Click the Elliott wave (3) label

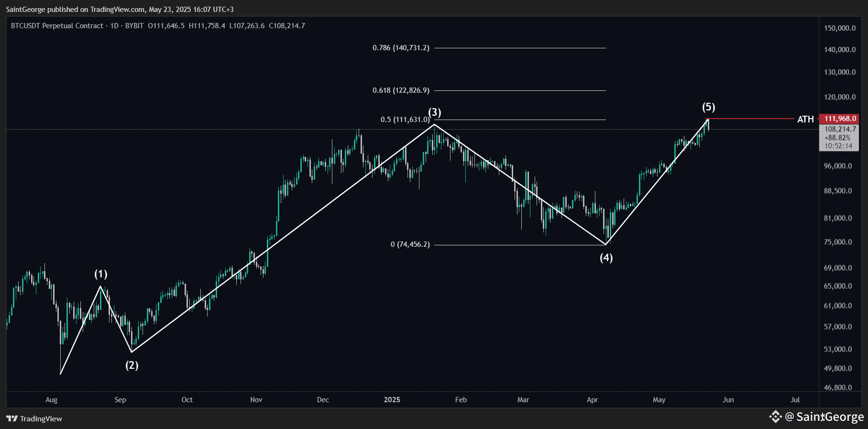pyautogui.click(x=434, y=112)
